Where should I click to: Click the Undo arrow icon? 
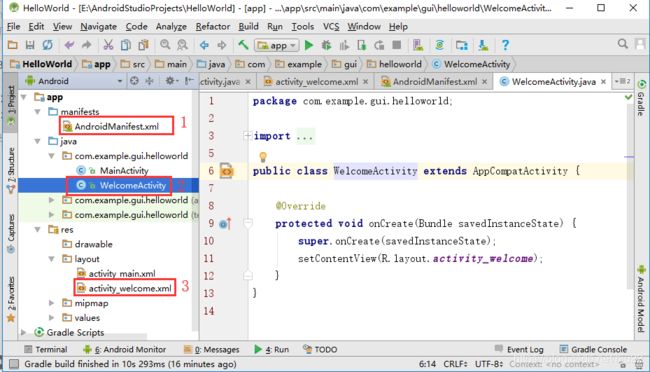69,45
